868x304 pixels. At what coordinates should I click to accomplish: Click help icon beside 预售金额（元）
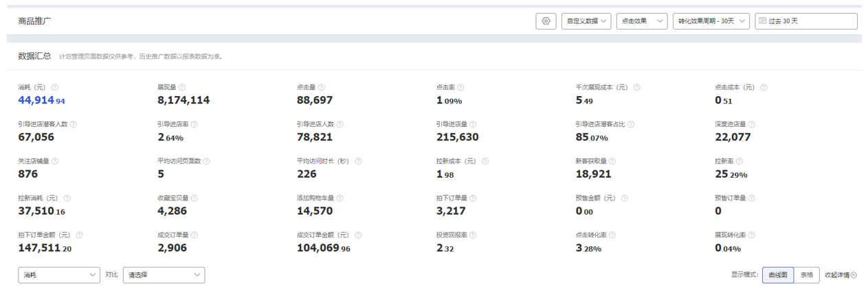[625, 198]
